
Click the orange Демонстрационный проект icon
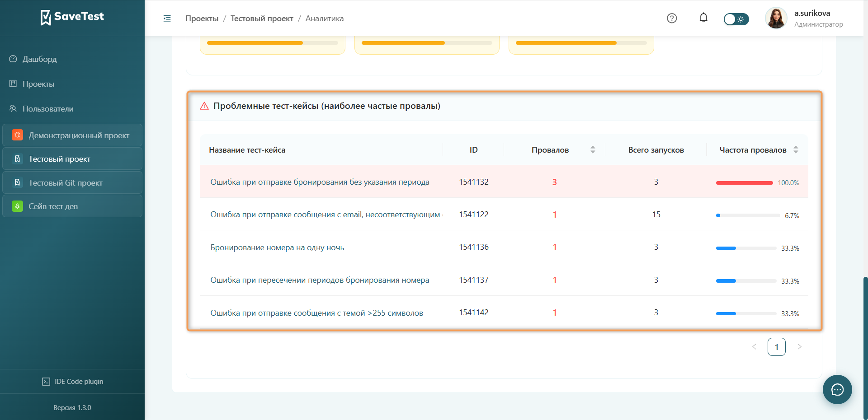(x=17, y=135)
